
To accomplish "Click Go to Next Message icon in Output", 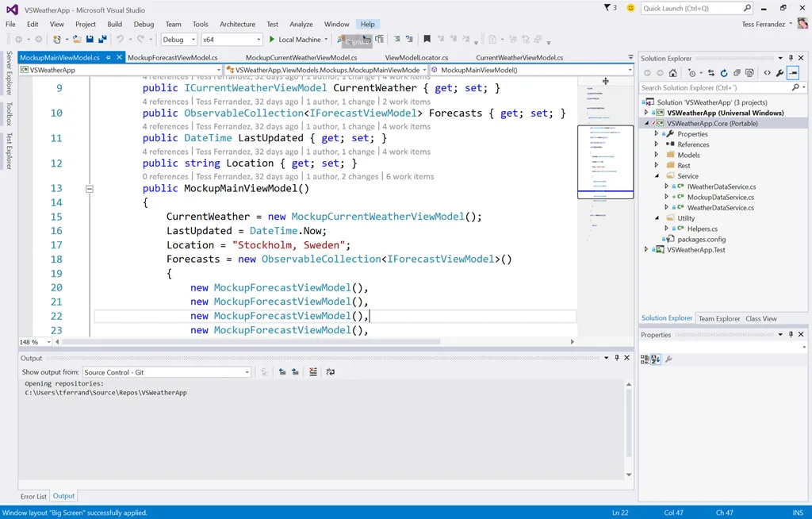I will pyautogui.click(x=295, y=371).
